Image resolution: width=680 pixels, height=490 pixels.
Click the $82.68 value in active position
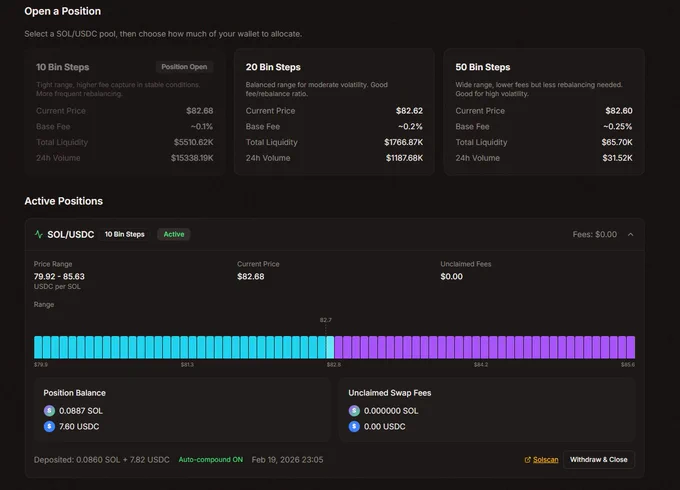(251, 276)
